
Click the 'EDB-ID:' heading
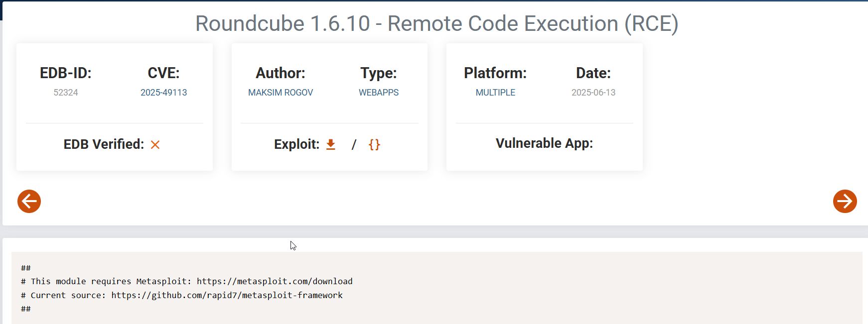pyautogui.click(x=66, y=73)
